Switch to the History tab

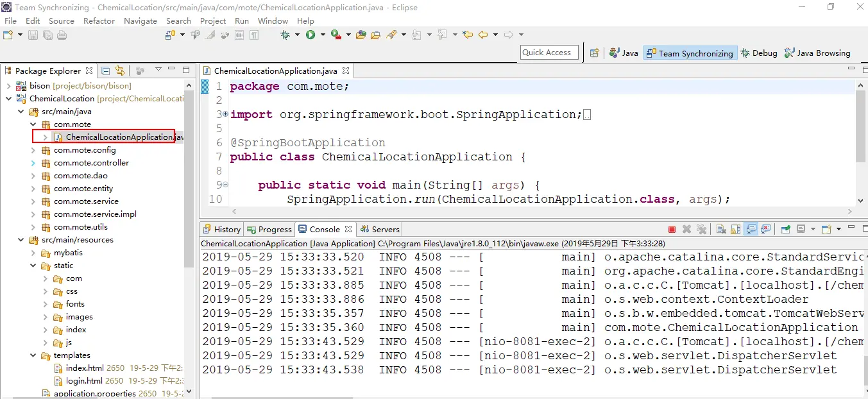click(221, 229)
